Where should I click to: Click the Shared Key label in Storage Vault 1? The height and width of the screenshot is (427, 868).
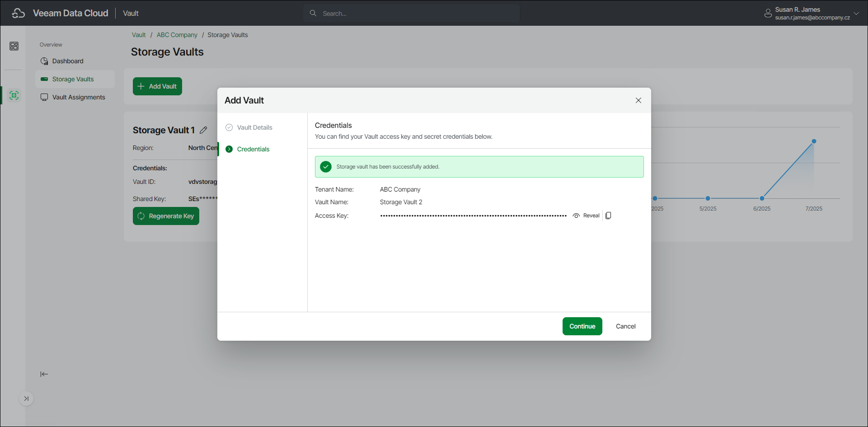pyautogui.click(x=149, y=199)
